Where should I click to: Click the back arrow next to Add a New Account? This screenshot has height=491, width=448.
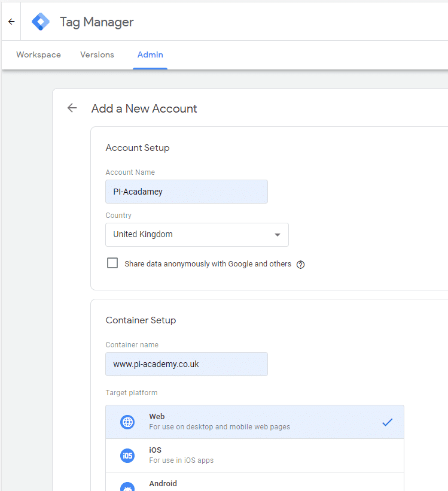coord(72,108)
